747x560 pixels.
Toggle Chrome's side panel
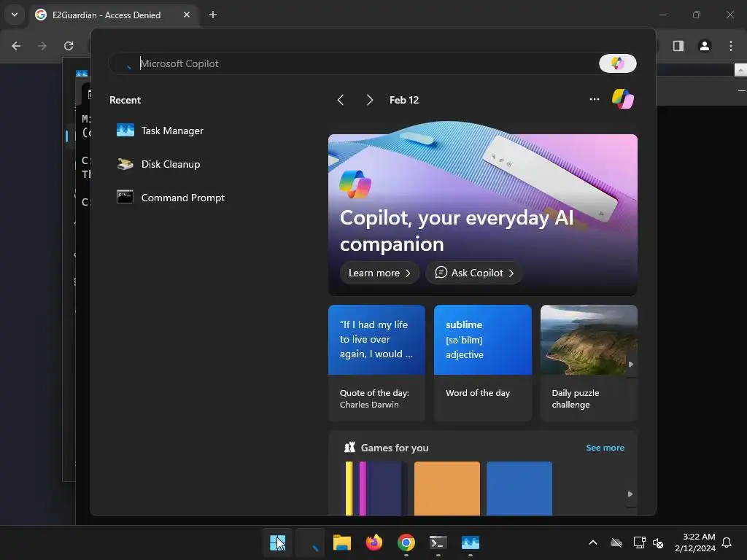point(678,46)
